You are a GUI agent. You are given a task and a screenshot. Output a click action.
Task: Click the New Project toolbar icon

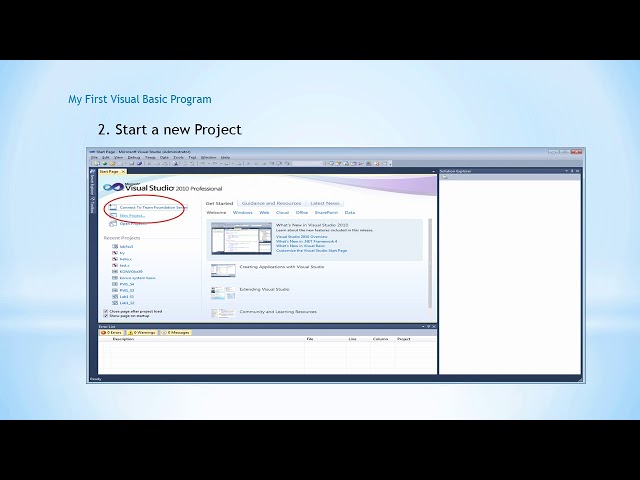pos(97,164)
